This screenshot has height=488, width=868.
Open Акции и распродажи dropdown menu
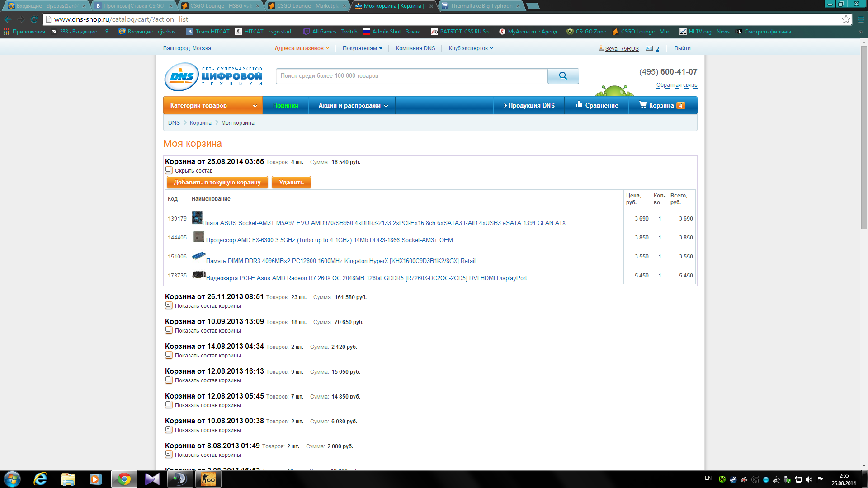[x=353, y=105]
